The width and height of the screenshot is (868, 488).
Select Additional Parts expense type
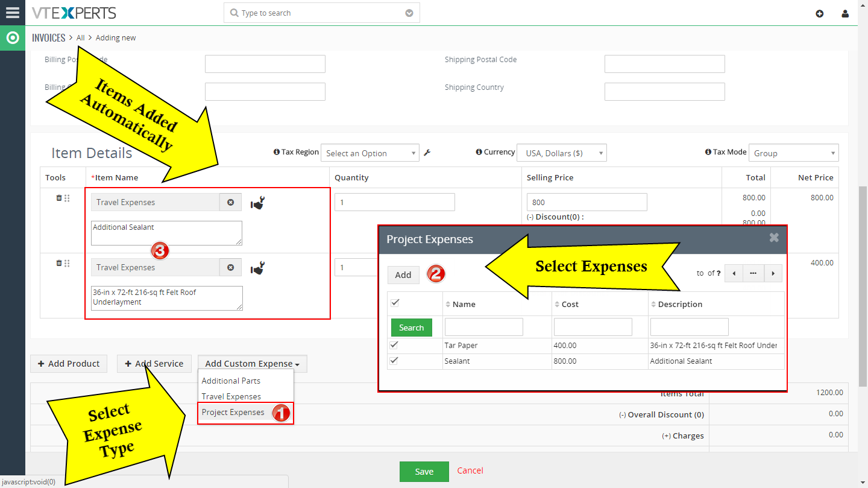coord(231,381)
